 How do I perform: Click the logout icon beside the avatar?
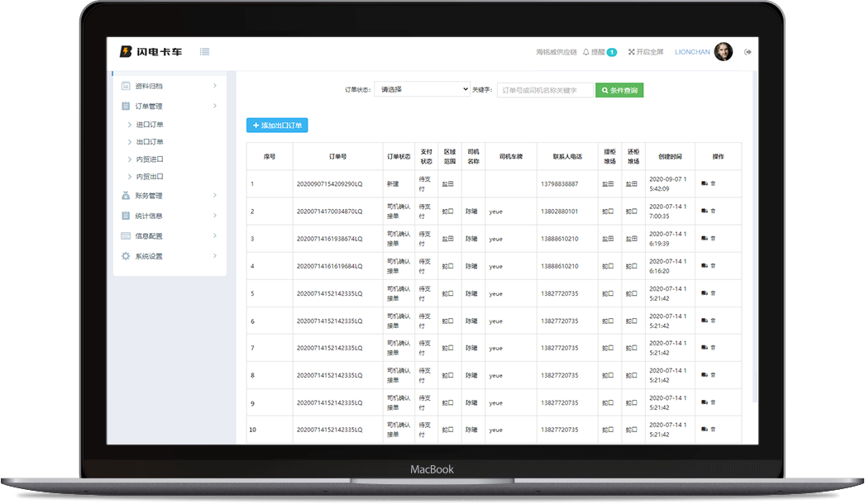coord(748,52)
